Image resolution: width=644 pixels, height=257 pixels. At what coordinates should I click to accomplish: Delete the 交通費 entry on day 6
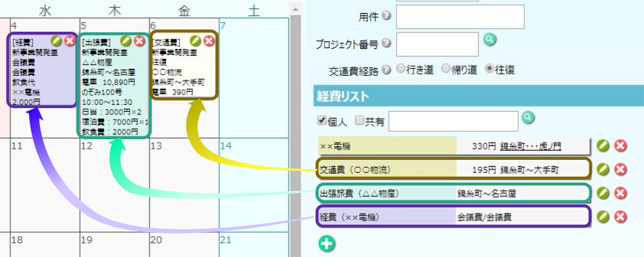click(x=209, y=41)
